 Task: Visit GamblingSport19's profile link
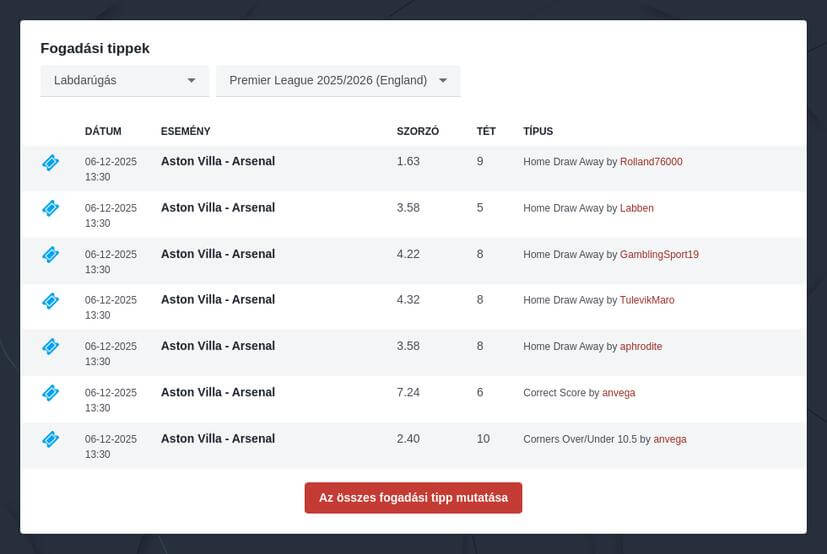(x=659, y=255)
